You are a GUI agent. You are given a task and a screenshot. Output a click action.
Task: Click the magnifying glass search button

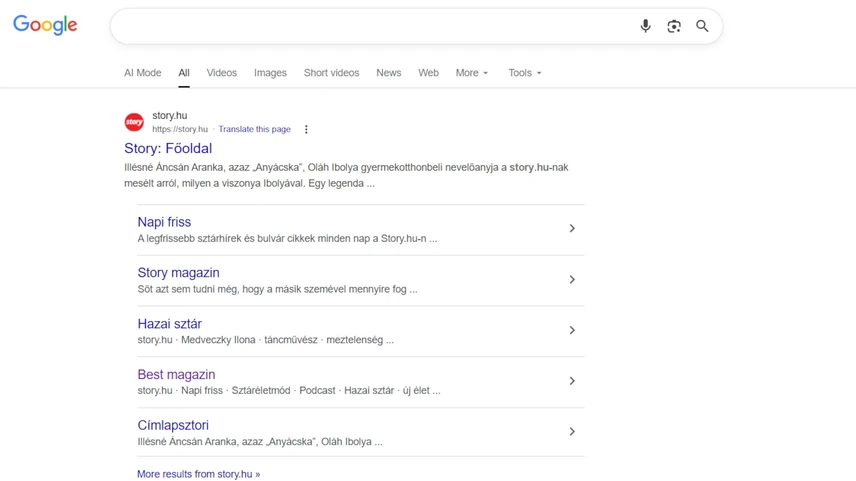tap(702, 26)
